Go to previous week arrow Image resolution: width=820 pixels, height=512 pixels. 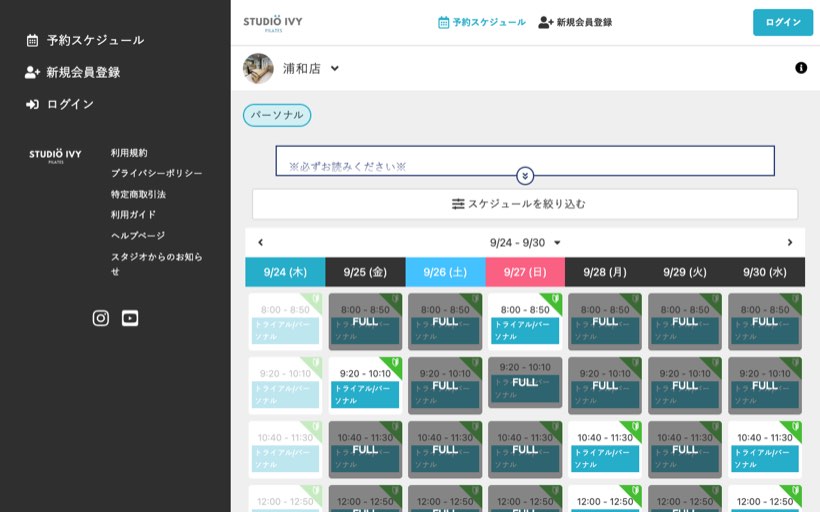pyautogui.click(x=260, y=242)
